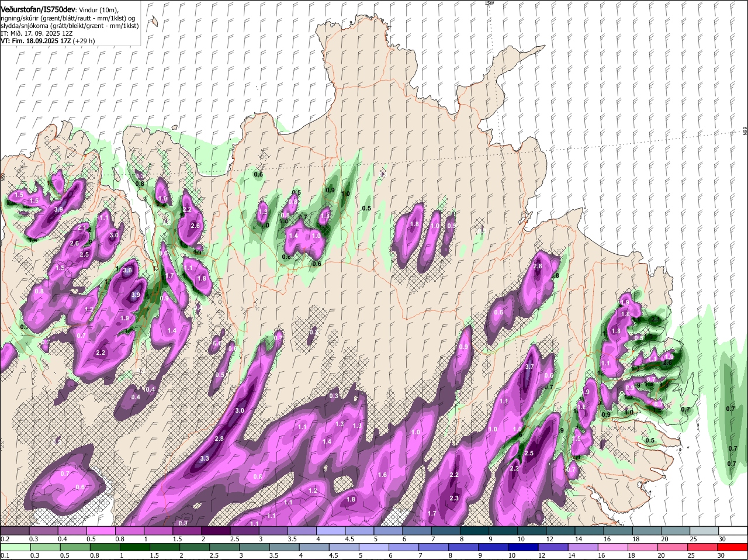748x560 pixels.
Task: Pick the light purple 14 rain legend swatch
Action: pyautogui.click(x=583, y=548)
